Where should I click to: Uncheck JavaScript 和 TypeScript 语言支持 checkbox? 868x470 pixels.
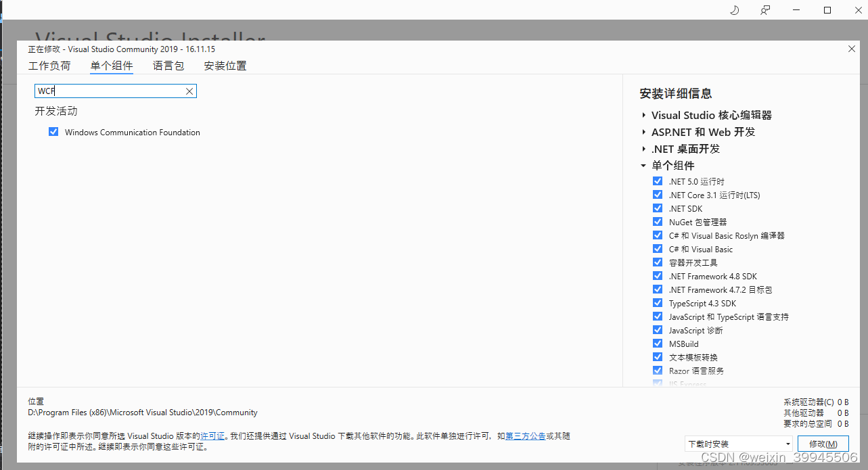pyautogui.click(x=658, y=316)
